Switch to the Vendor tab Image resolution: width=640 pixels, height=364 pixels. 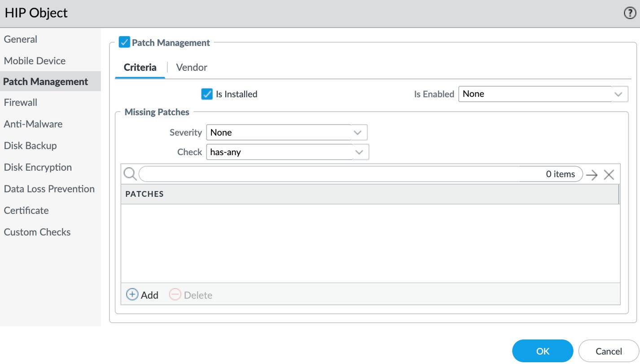tap(192, 68)
